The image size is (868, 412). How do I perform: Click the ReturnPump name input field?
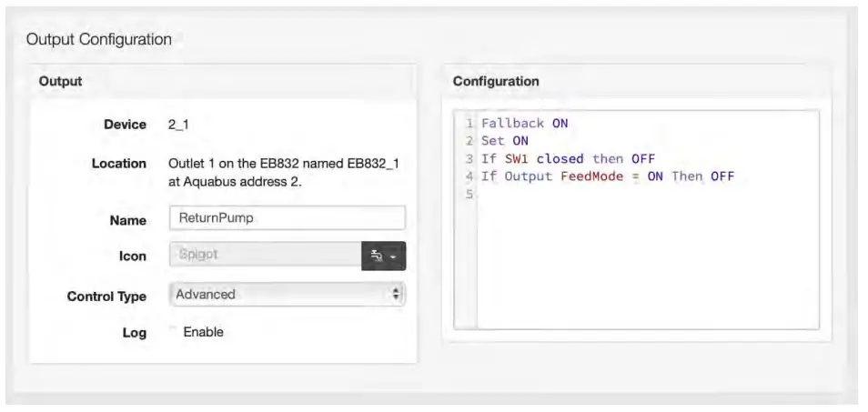(288, 218)
